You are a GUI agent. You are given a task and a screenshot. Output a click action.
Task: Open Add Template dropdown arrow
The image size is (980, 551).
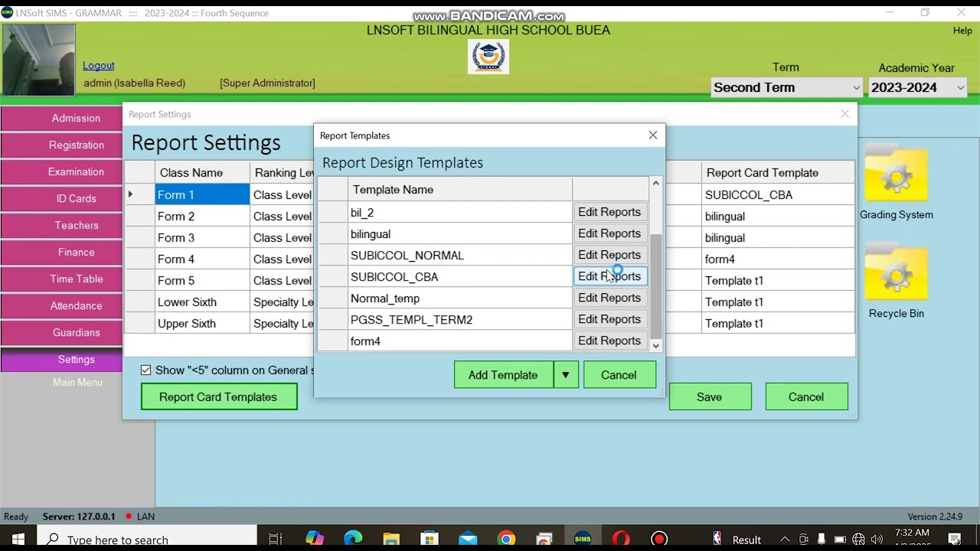click(x=566, y=375)
